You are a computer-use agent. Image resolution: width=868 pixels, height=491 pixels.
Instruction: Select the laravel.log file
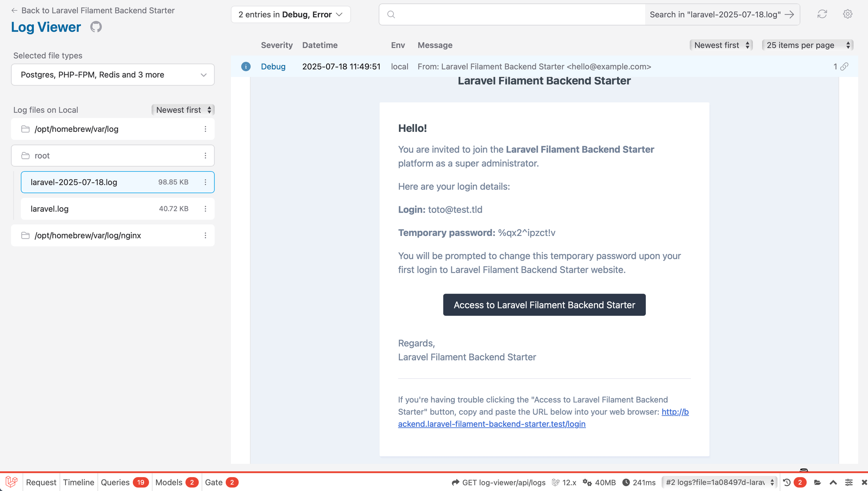(49, 209)
